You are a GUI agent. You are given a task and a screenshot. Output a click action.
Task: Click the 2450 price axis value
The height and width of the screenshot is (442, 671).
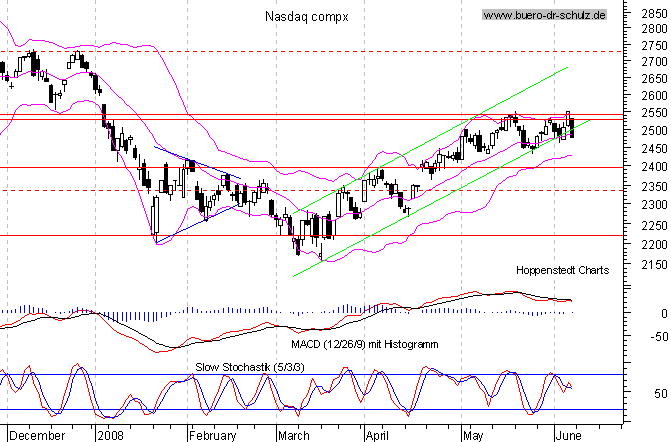(x=654, y=149)
